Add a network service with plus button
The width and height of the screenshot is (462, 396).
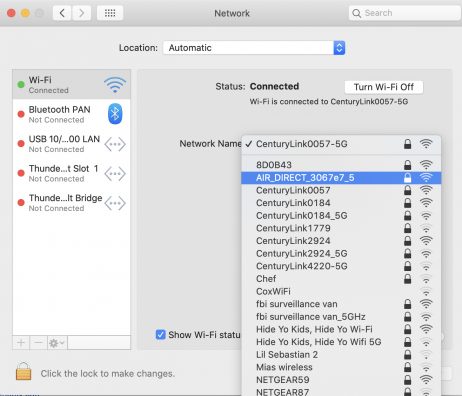21,343
